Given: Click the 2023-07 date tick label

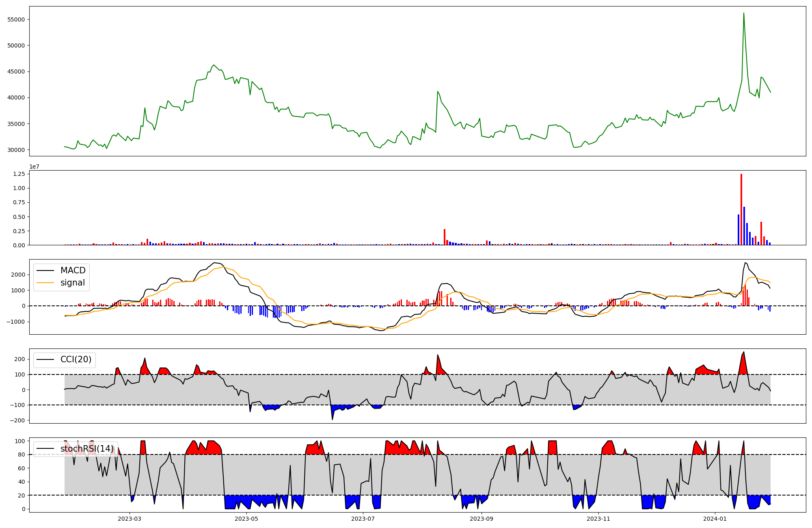Looking at the screenshot, I should click(363, 519).
